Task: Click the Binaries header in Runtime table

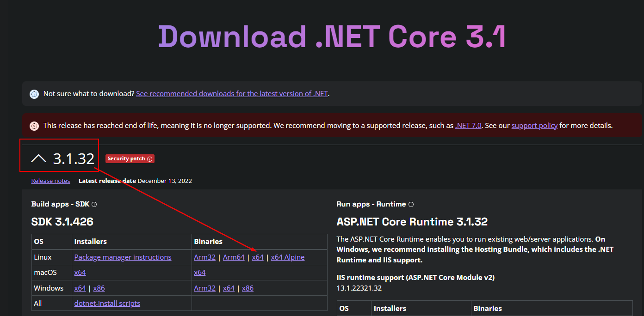Action: (x=488, y=308)
